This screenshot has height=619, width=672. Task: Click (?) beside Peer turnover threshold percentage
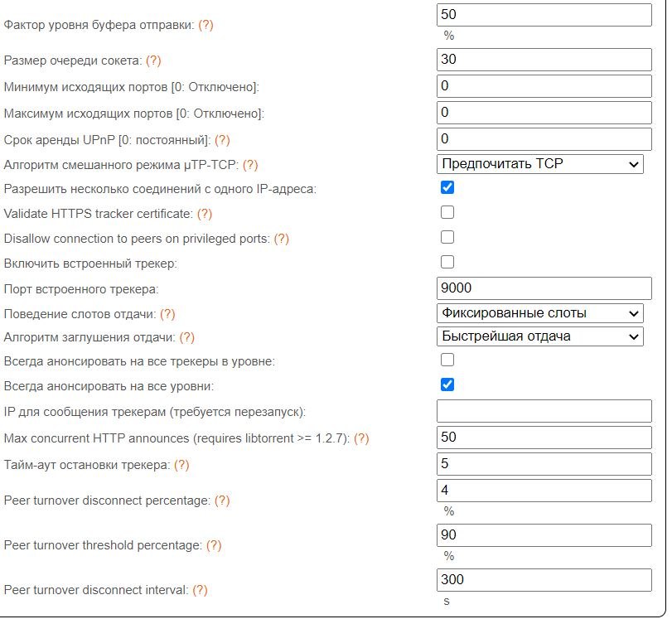click(214, 545)
